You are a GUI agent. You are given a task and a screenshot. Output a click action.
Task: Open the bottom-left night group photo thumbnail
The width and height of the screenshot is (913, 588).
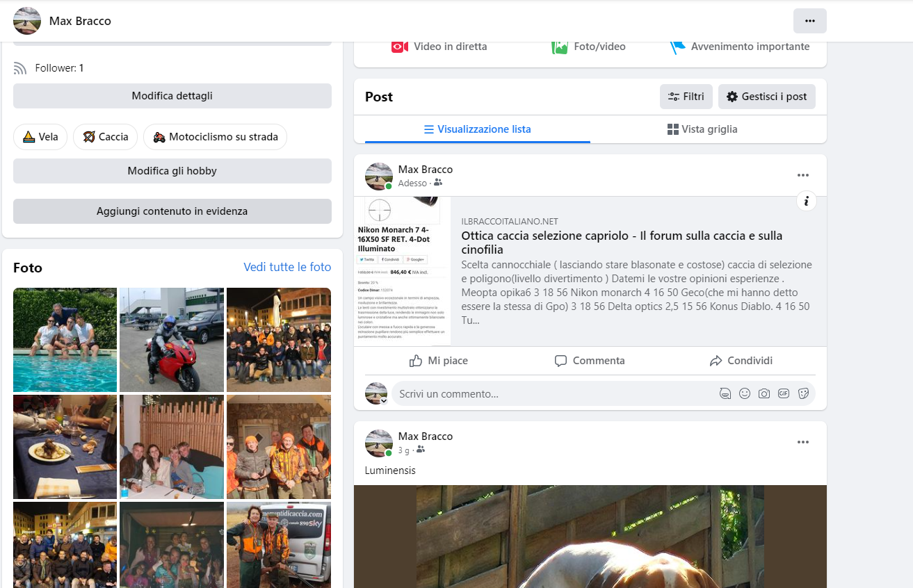(65, 545)
